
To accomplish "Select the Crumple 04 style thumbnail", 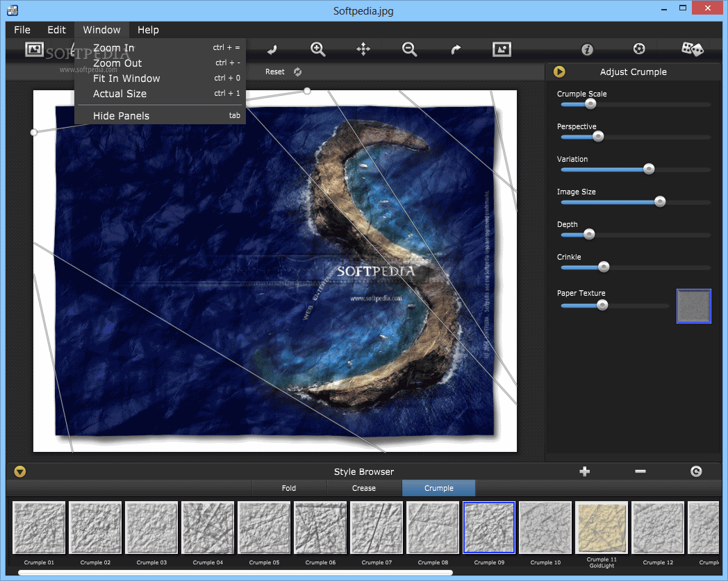I will [208, 528].
